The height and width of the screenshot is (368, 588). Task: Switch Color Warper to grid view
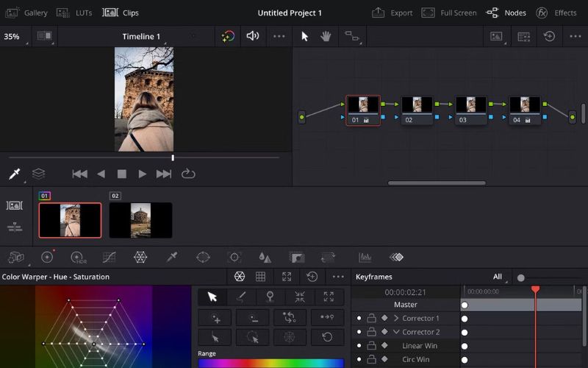click(260, 277)
